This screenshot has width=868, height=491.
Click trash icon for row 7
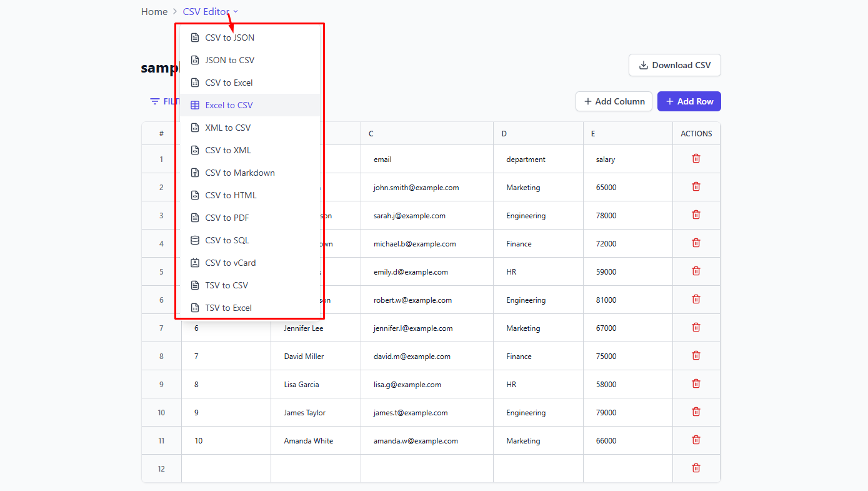point(696,328)
